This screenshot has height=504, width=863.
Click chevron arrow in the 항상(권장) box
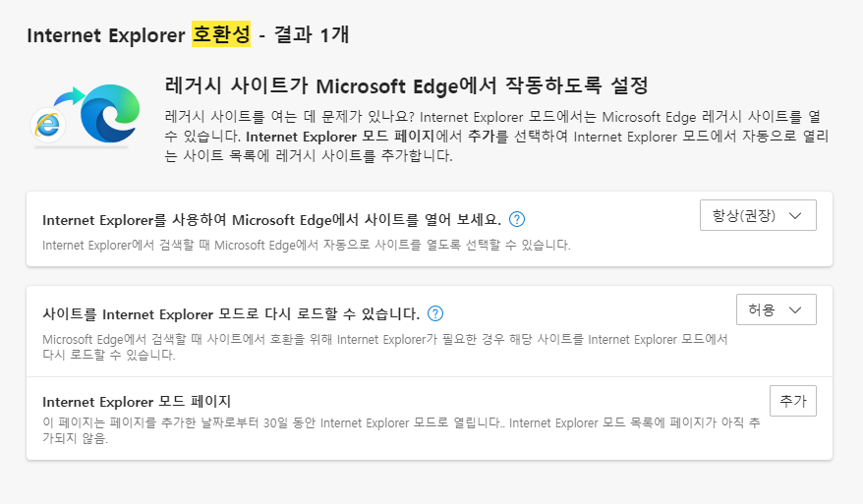pos(795,216)
